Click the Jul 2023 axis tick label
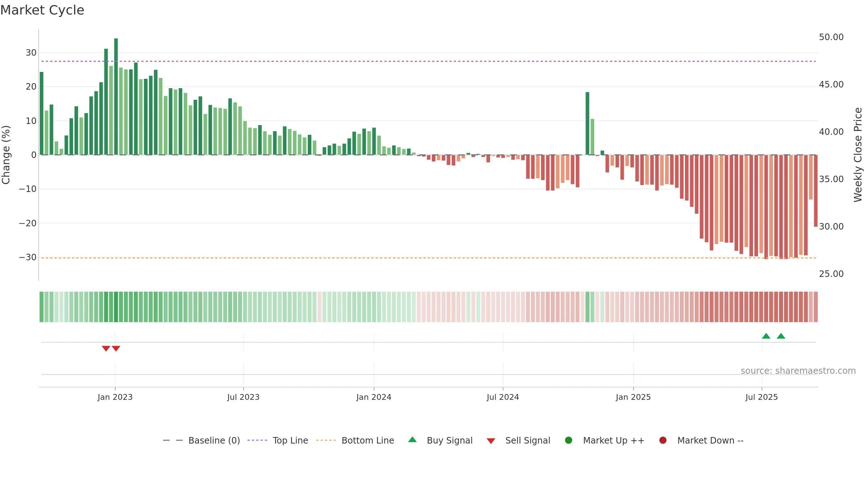The image size is (868, 488). click(x=243, y=397)
